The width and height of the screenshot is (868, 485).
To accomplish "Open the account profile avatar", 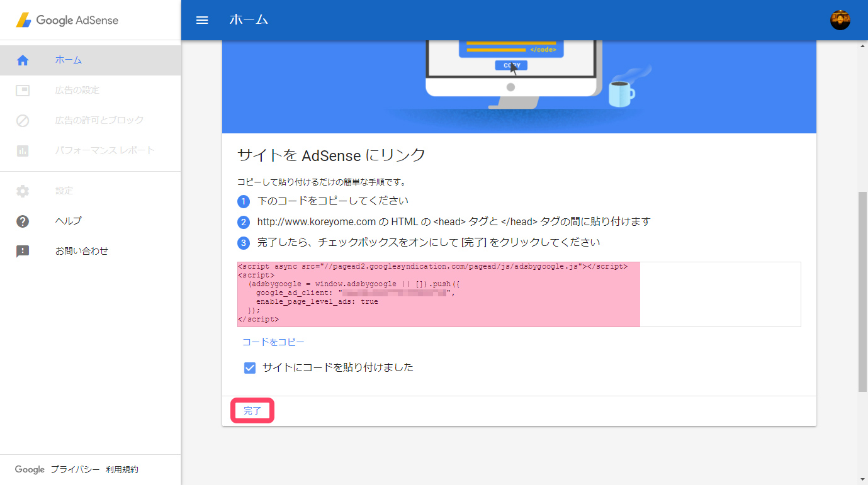I will click(840, 20).
